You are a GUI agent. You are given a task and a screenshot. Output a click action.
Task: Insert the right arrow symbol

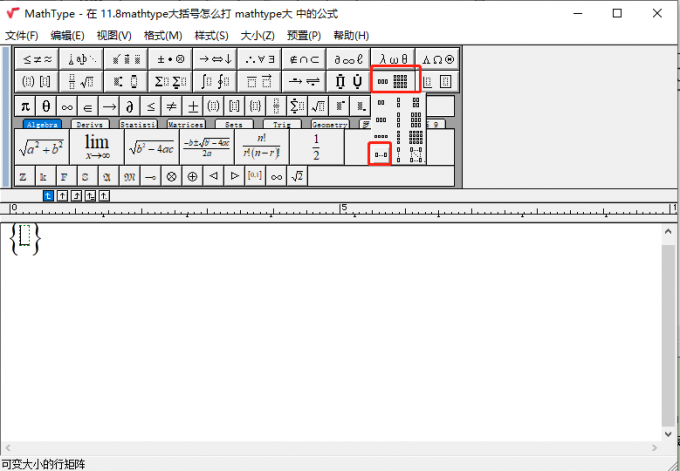pos(108,105)
